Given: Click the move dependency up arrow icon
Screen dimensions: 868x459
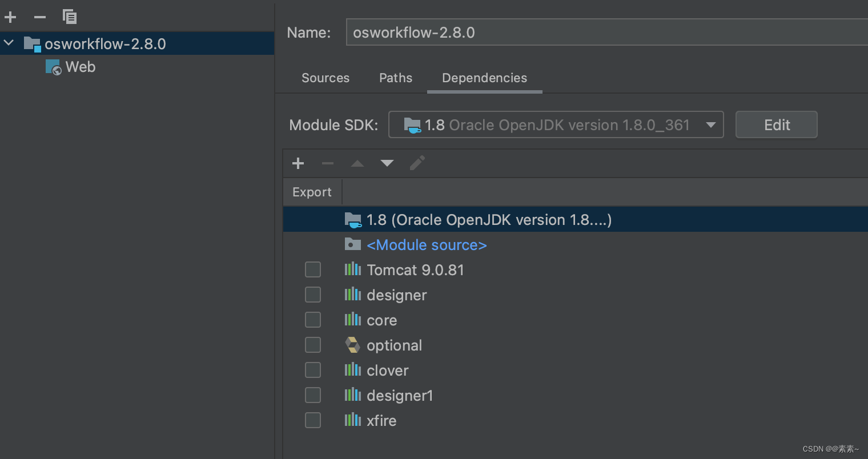Looking at the screenshot, I should [x=357, y=163].
